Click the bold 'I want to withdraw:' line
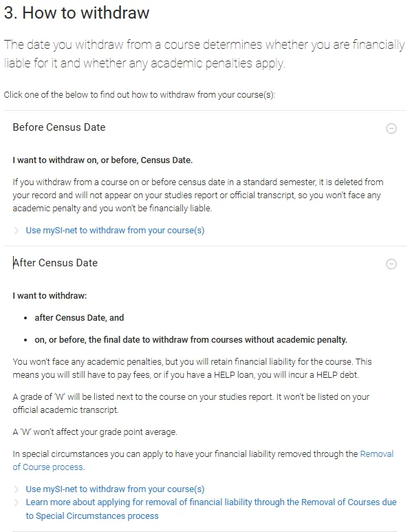Viewport: 410px width, 532px height. [50, 296]
